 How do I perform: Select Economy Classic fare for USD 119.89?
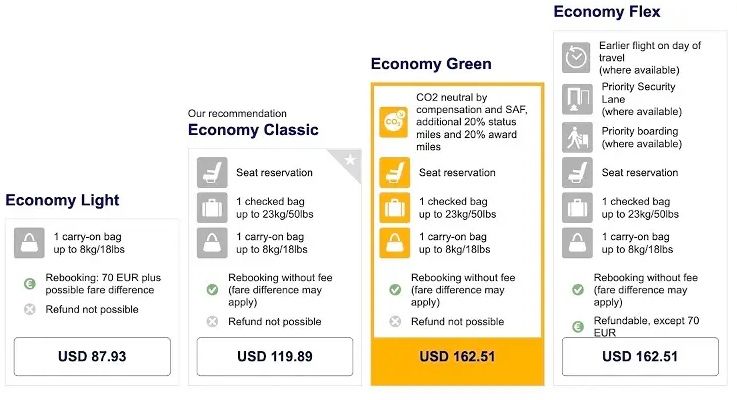(x=274, y=357)
